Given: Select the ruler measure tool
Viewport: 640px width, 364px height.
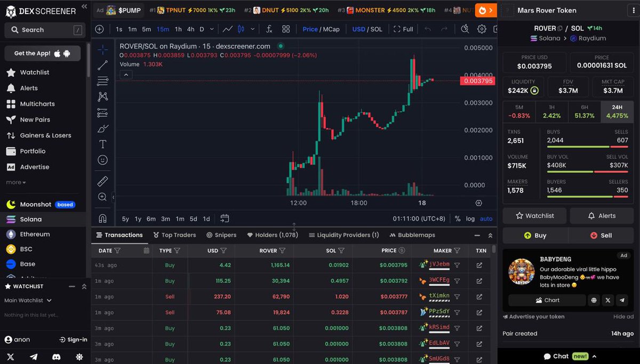Looking at the screenshot, I should tap(103, 181).
